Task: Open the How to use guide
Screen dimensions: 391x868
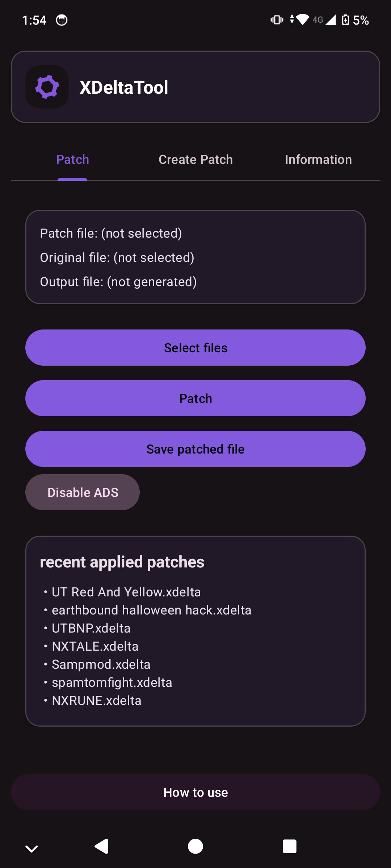Action: coord(195,792)
